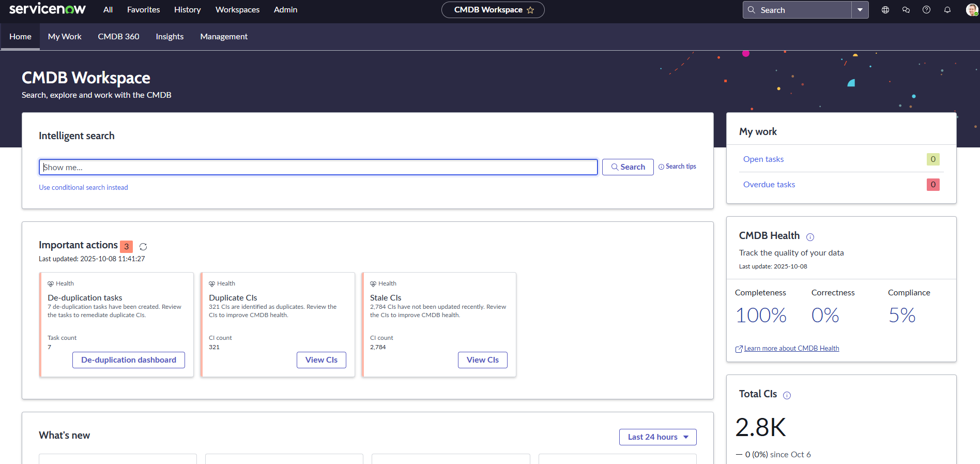Click the Search tips info icon
This screenshot has height=464, width=980.
point(661,167)
